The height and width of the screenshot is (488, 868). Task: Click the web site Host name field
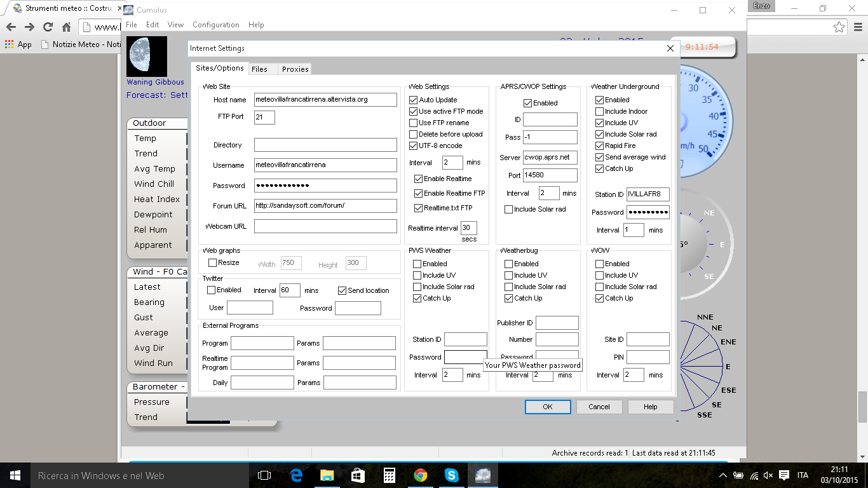(x=325, y=100)
